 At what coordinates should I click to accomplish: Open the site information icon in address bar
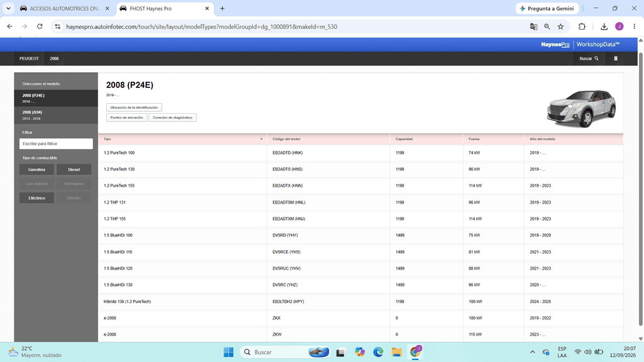58,26
